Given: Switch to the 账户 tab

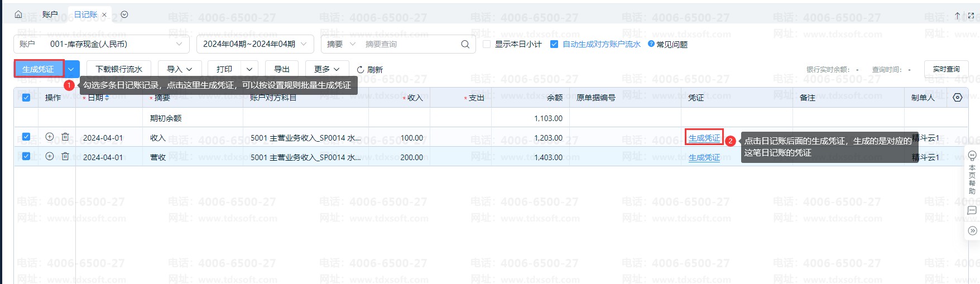Looking at the screenshot, I should click(50, 15).
